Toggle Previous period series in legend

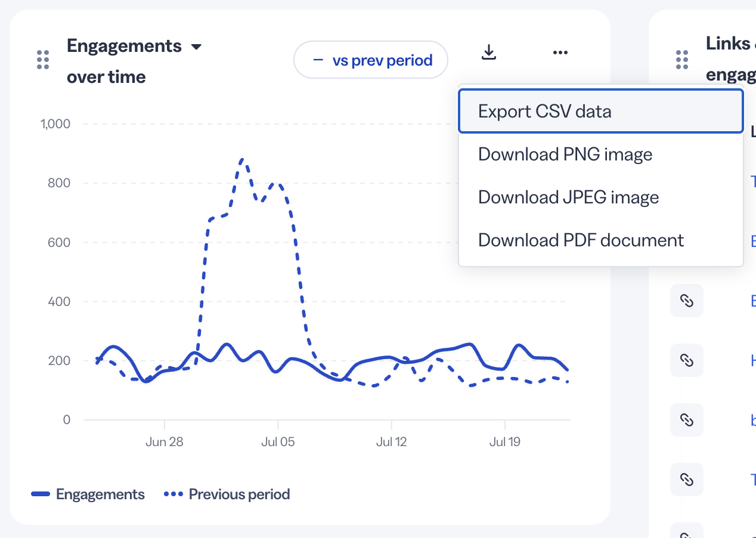[x=227, y=494]
